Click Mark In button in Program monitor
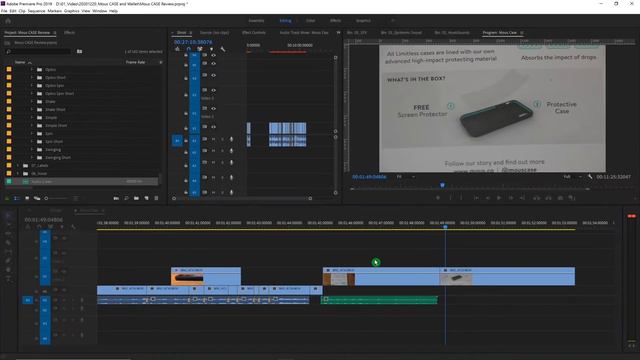This screenshot has width=640, height=360. coord(451,198)
